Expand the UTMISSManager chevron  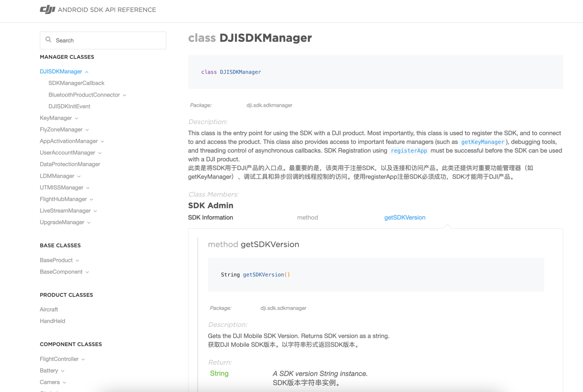pyautogui.click(x=88, y=188)
